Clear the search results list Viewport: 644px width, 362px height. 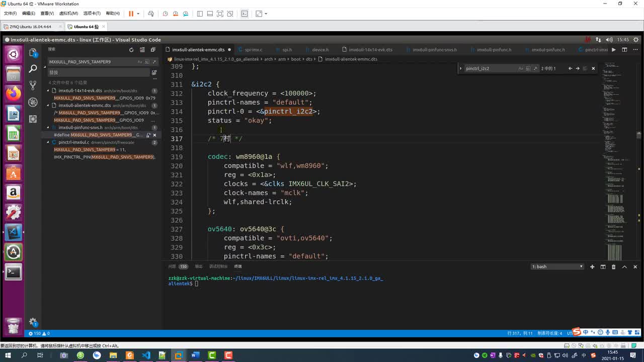pos(142,50)
